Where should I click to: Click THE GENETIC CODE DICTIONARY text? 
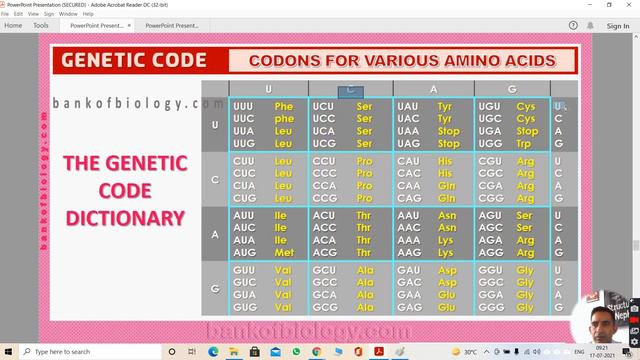(x=125, y=191)
